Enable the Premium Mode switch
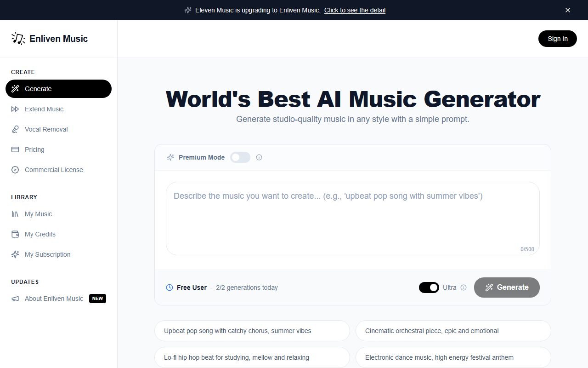This screenshot has height=368, width=588. 240,157
